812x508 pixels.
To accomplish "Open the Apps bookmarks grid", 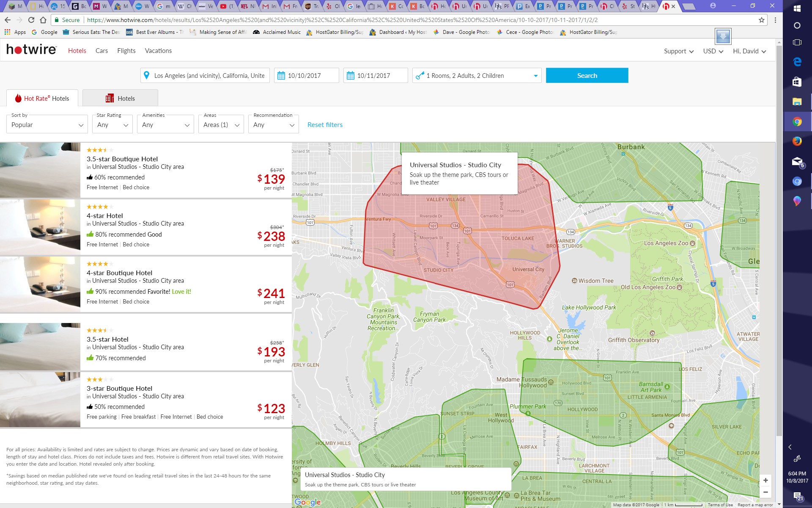I will (x=15, y=32).
